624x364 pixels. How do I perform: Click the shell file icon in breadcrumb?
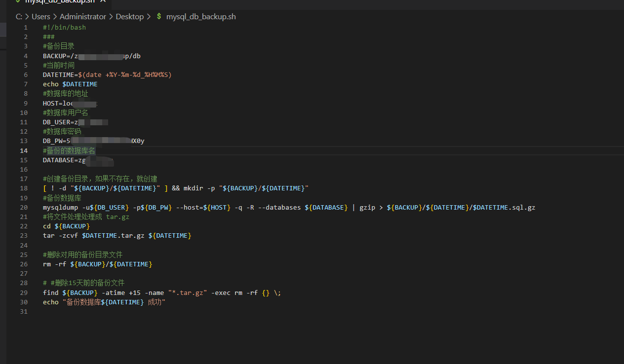159,16
